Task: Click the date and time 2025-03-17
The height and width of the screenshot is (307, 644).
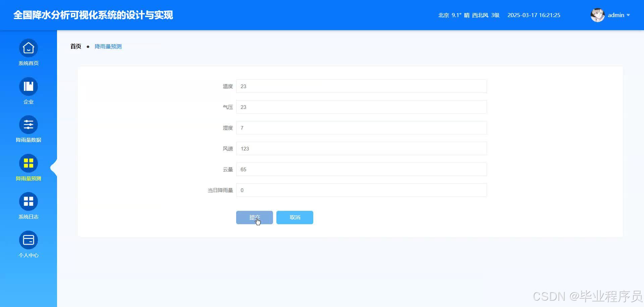Action: tap(522, 15)
